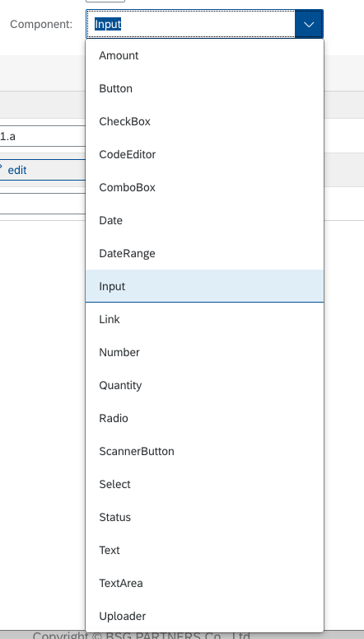The image size is (364, 639).
Task: Select ScannerButton in the list
Action: pos(204,451)
